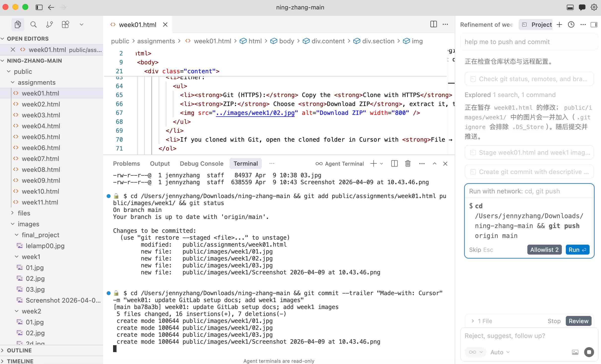Toggle the primary sidebar in the title bar
This screenshot has width=601, height=364.
point(39,7)
